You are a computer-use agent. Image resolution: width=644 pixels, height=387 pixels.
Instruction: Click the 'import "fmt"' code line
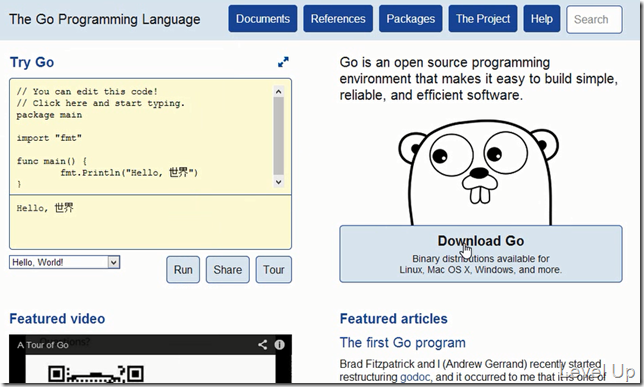[x=49, y=138]
